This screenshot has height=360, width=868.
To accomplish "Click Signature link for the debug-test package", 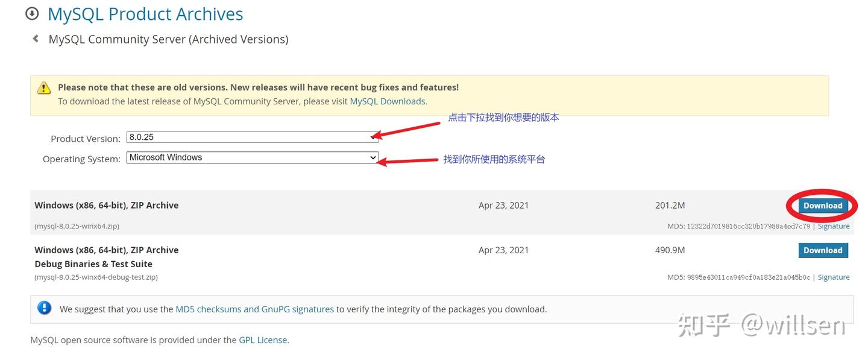I will tap(834, 277).
